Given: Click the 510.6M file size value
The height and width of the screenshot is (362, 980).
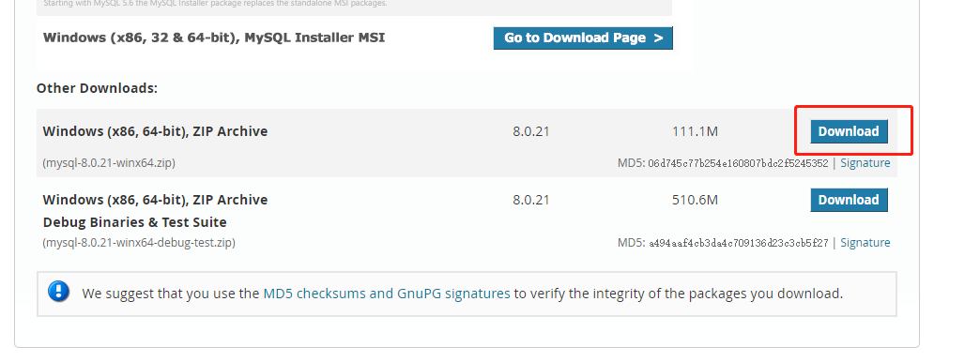Looking at the screenshot, I should click(x=695, y=201).
